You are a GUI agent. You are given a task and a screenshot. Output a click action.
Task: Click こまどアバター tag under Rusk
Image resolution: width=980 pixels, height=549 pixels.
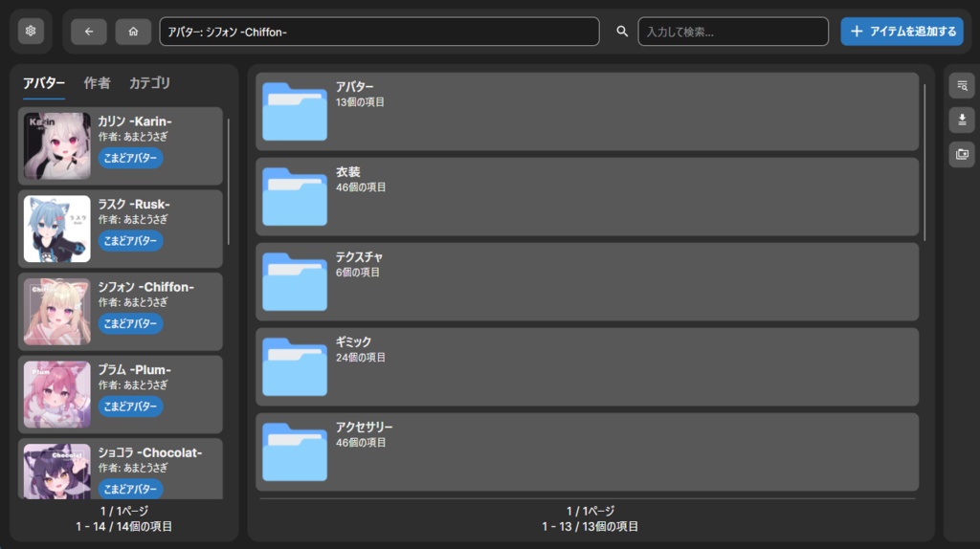(x=130, y=240)
